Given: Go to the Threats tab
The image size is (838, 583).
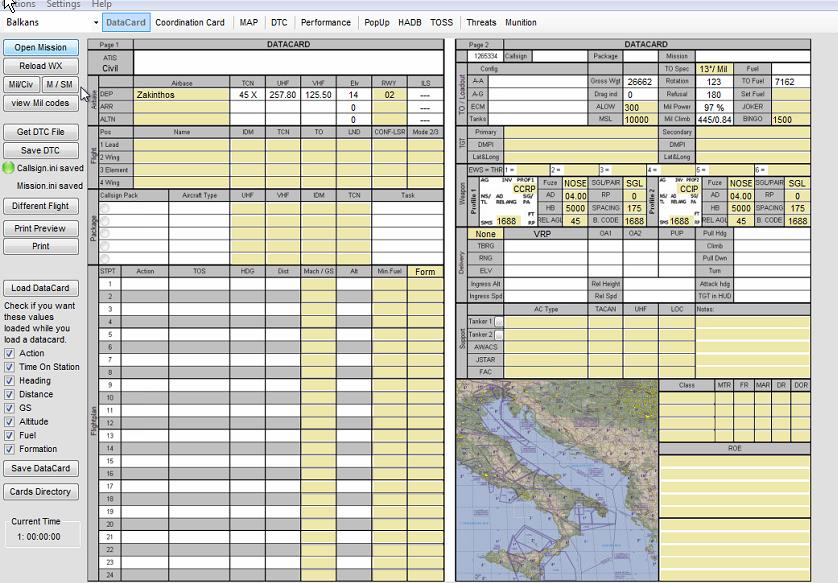Looking at the screenshot, I should (x=481, y=22).
